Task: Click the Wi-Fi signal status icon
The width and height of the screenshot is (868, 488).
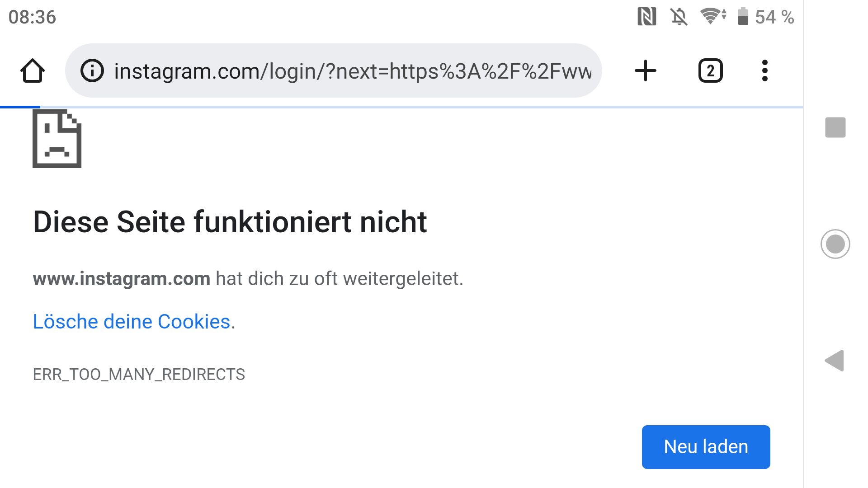Action: pyautogui.click(x=713, y=16)
